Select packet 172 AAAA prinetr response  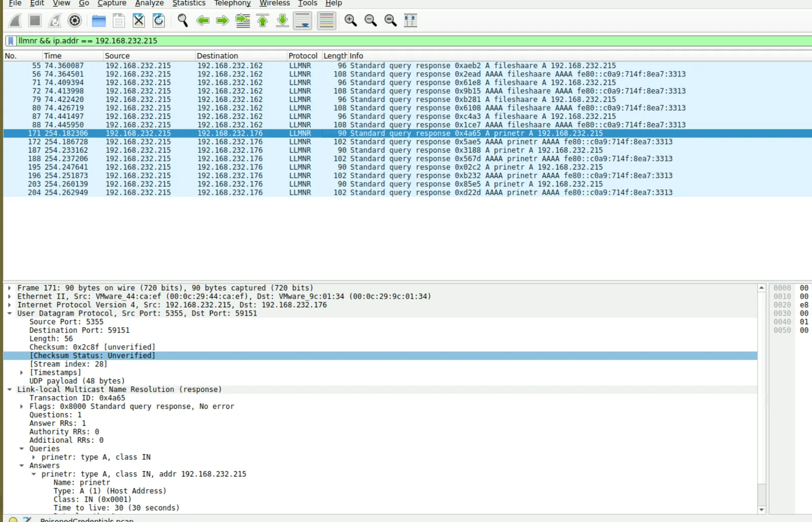click(x=407, y=142)
